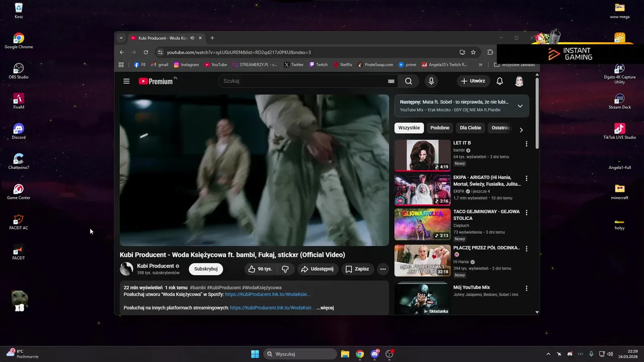This screenshot has height=362, width=644.
Task: Select the Podobne filter chip
Action: [440, 128]
